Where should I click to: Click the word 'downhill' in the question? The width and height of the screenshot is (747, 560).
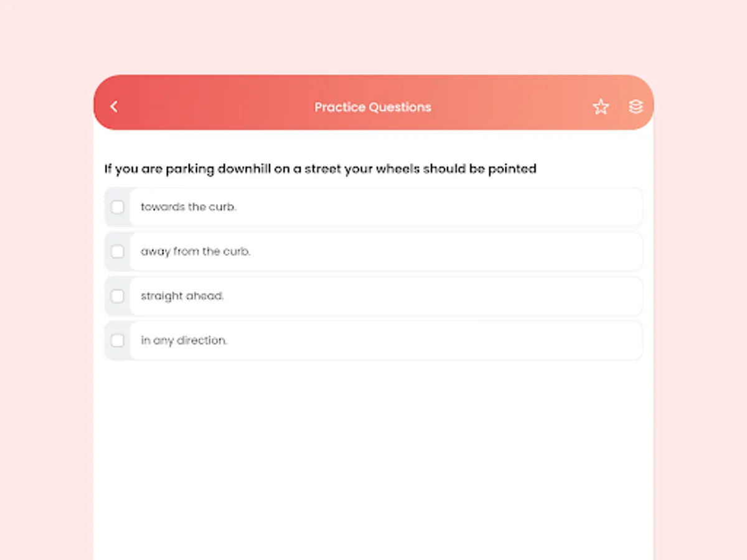click(x=244, y=169)
